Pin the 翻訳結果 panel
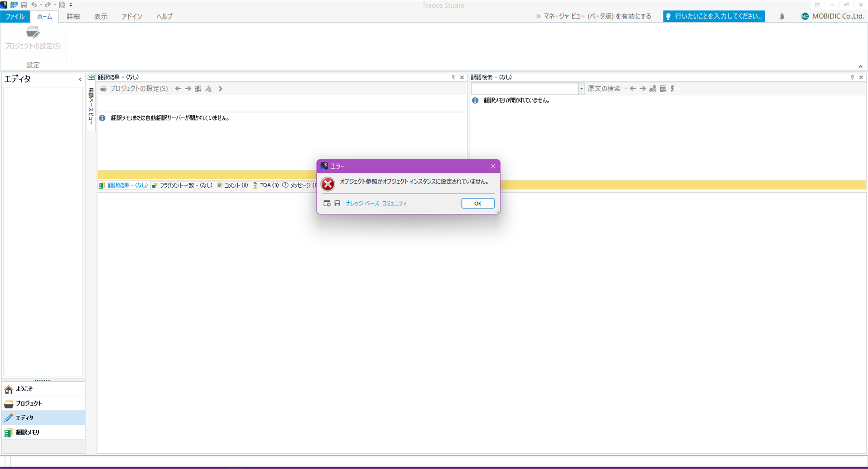Screen dimensions: 868x469 [x=453, y=77]
